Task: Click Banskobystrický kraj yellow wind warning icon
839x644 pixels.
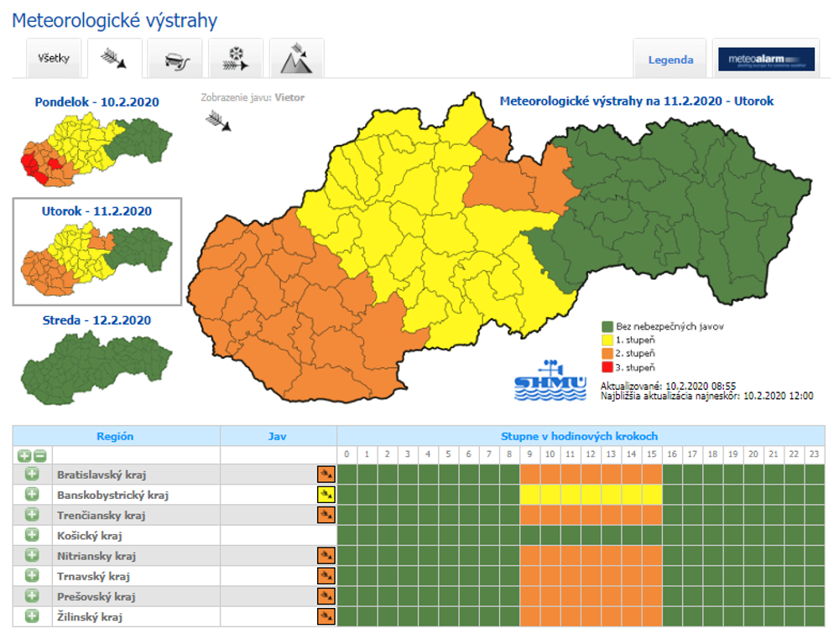Action: pos(326,495)
